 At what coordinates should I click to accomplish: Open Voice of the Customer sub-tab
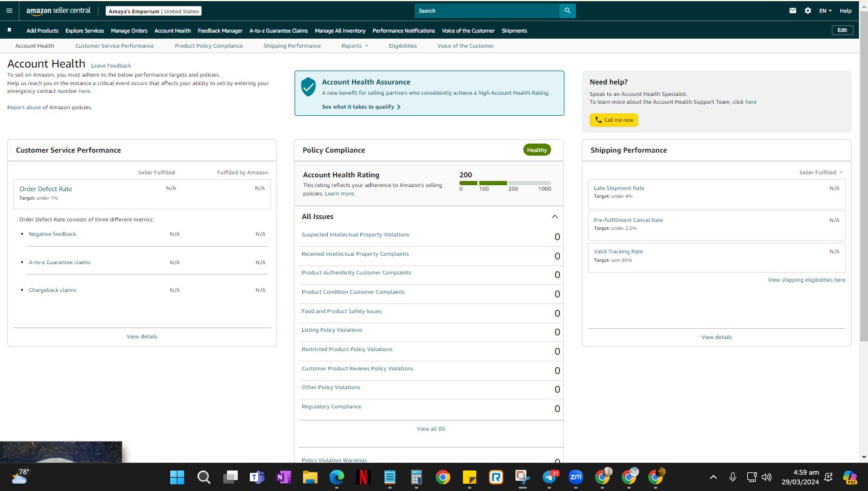[x=465, y=46]
